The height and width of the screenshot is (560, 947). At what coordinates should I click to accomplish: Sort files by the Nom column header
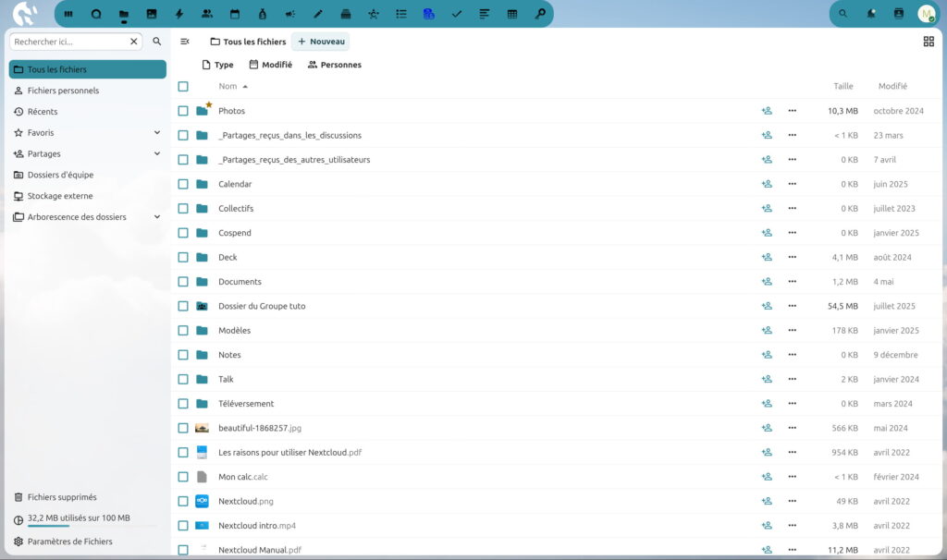tap(233, 86)
